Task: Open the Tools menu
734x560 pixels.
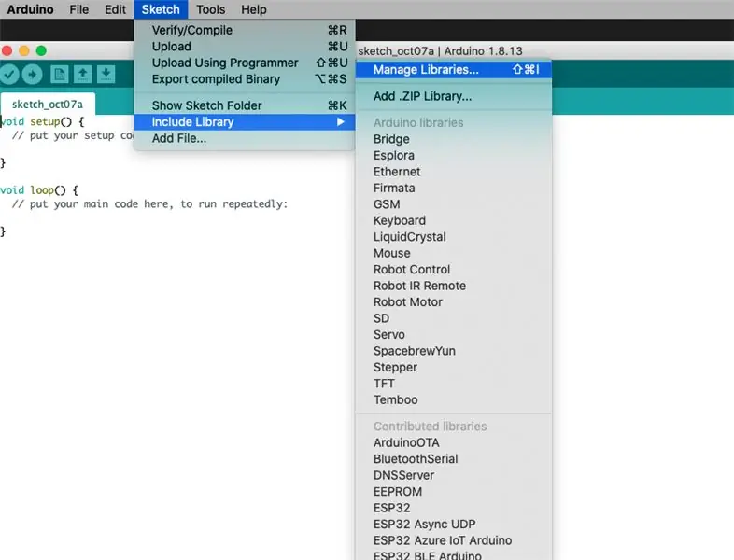Action: (211, 9)
